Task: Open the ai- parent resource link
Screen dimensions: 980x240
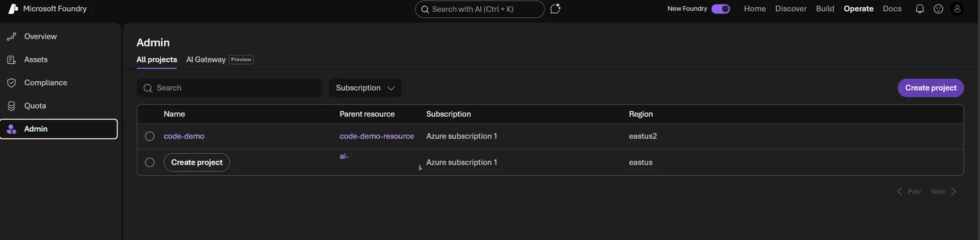Action: click(x=344, y=156)
